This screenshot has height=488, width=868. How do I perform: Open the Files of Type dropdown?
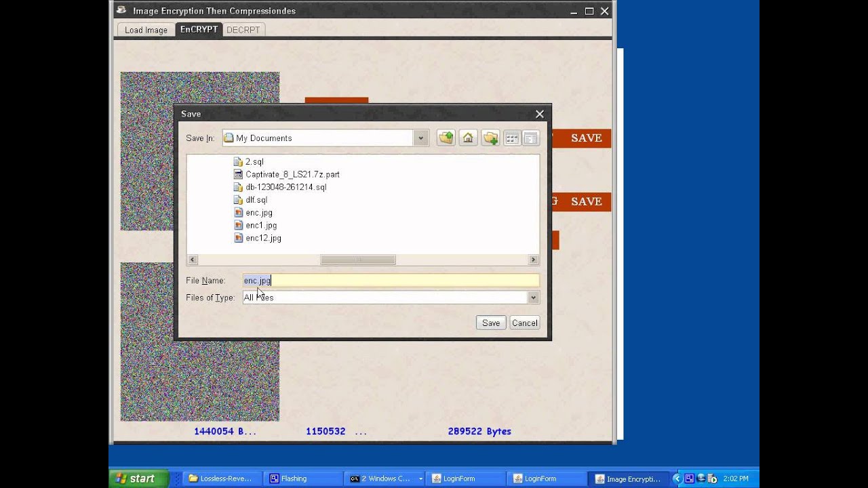[533, 298]
